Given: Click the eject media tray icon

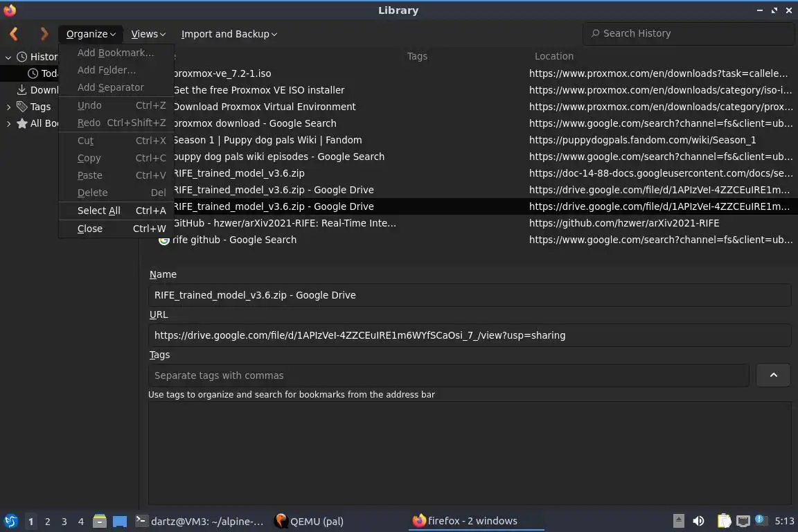Looking at the screenshot, I should (678, 521).
